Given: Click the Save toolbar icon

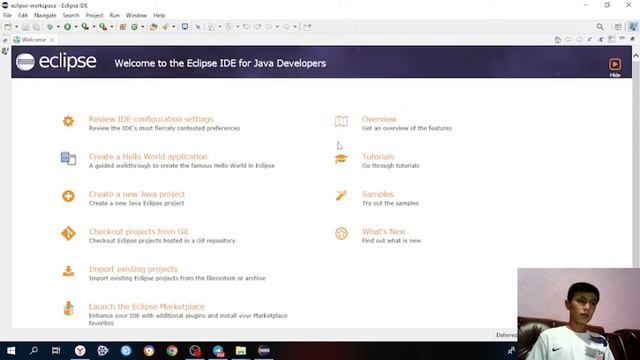Looking at the screenshot, I should tap(25, 27).
